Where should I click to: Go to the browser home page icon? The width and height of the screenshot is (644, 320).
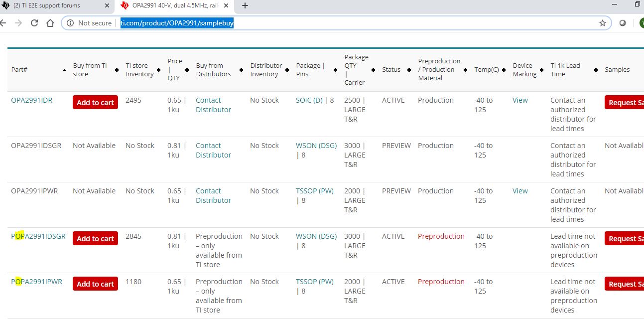tap(50, 23)
